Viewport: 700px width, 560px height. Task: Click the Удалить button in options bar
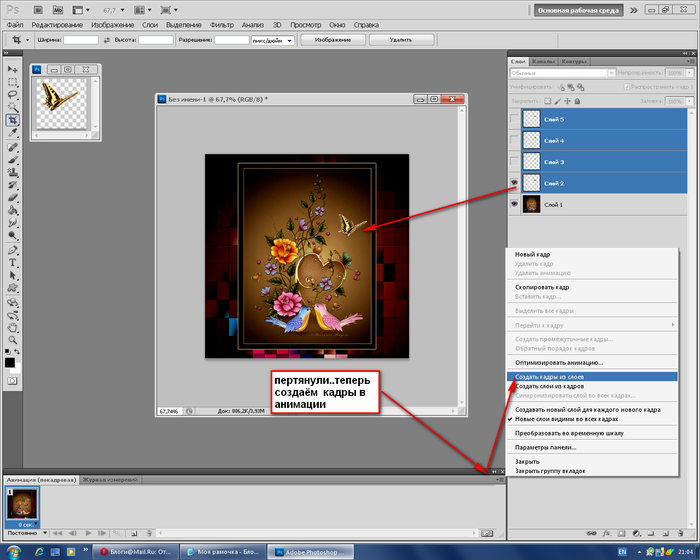click(401, 40)
